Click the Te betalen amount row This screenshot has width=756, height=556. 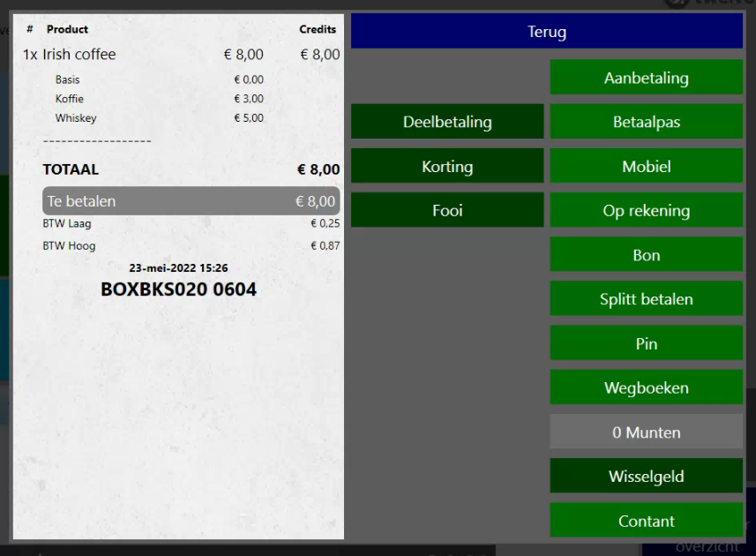191,201
